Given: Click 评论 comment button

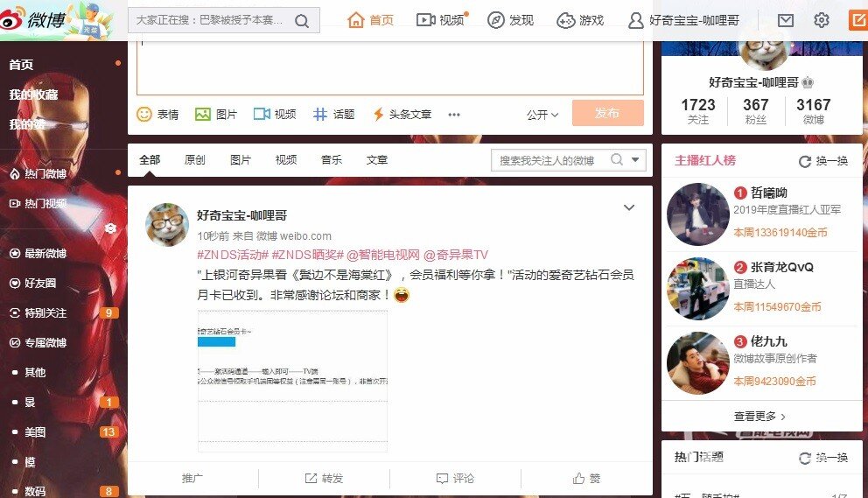Looking at the screenshot, I should point(455,478).
